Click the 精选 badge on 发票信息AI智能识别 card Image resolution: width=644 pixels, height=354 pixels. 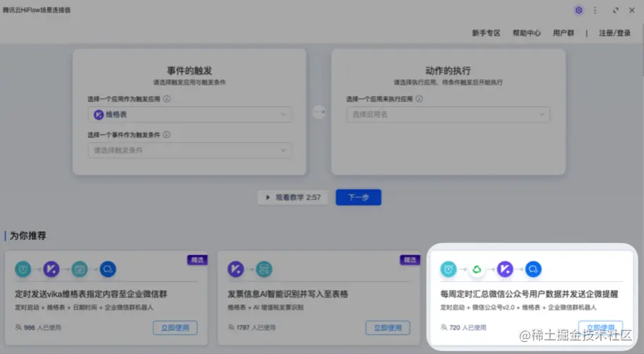(x=410, y=260)
